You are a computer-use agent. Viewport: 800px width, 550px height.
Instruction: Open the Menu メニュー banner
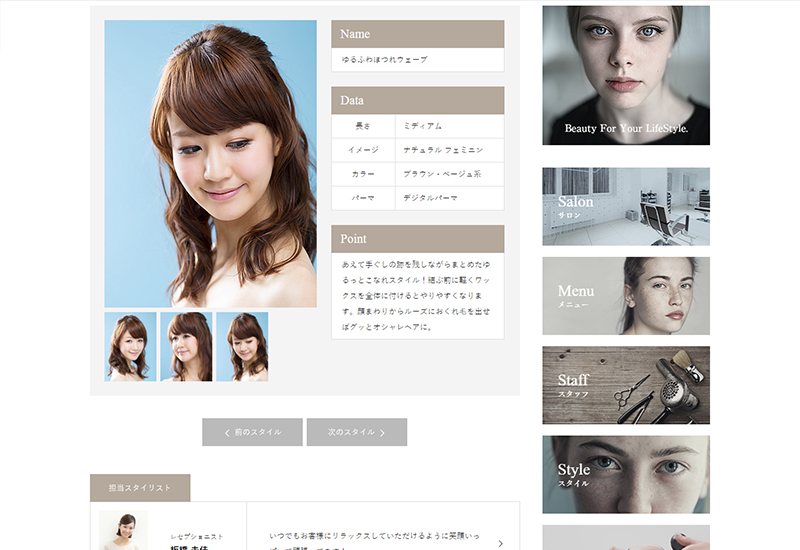click(x=626, y=296)
